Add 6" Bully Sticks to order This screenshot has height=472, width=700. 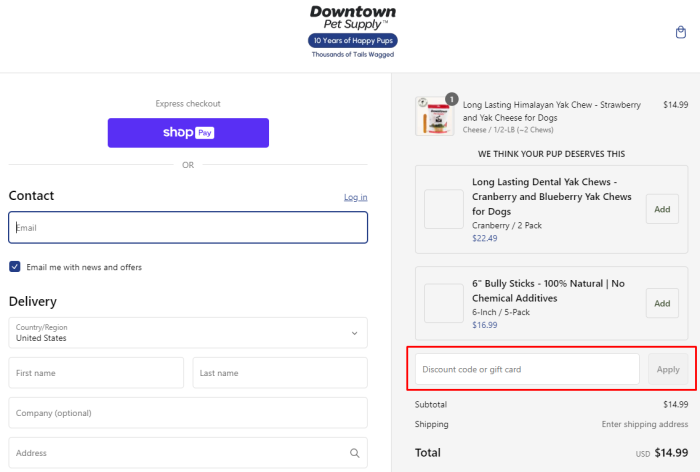(x=662, y=303)
